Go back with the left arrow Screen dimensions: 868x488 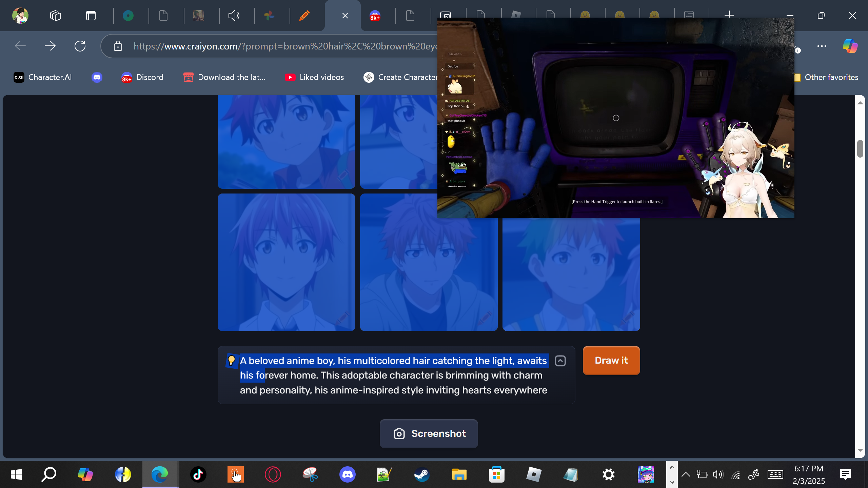pyautogui.click(x=20, y=46)
